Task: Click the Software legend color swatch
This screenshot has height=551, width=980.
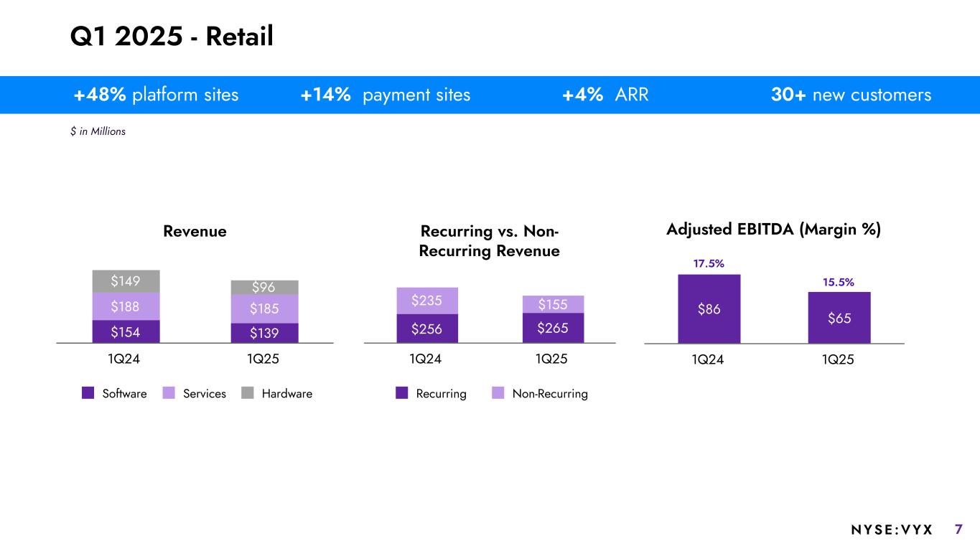Action: tap(88, 393)
